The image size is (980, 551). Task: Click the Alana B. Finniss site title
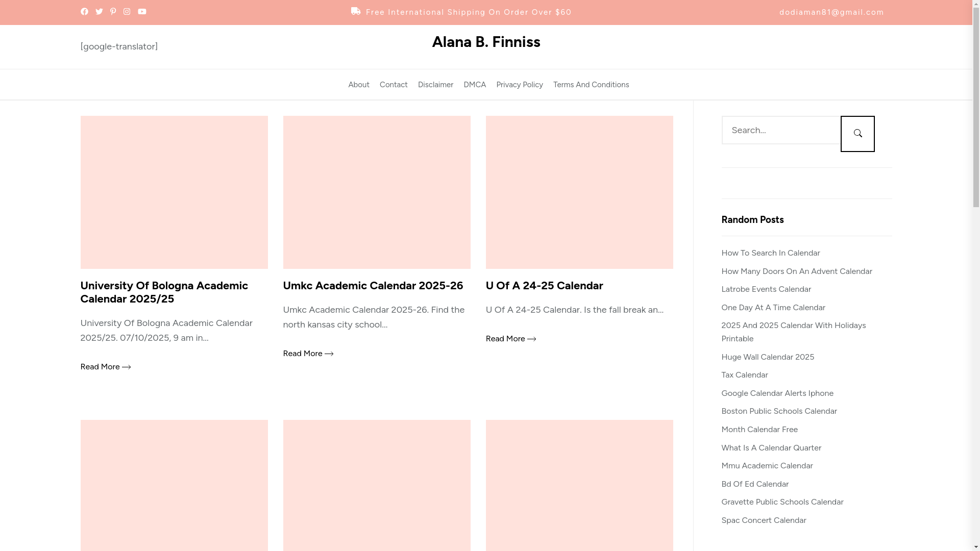(x=486, y=42)
